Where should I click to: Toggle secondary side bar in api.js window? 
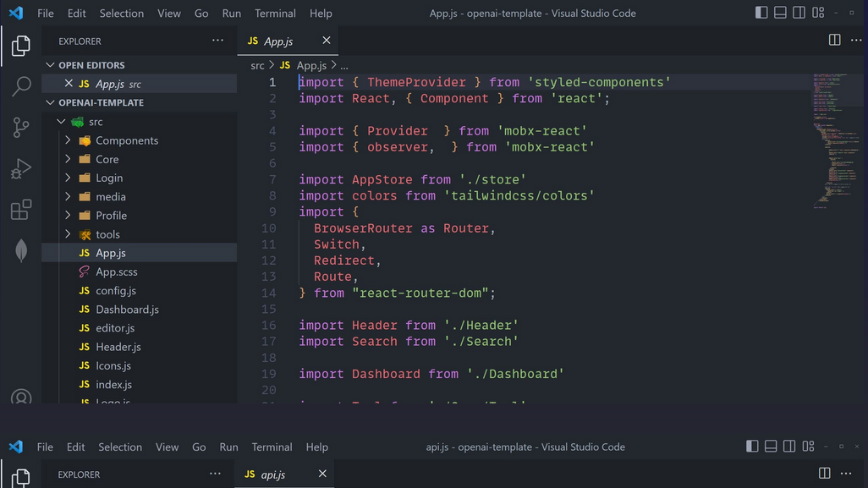point(789,446)
